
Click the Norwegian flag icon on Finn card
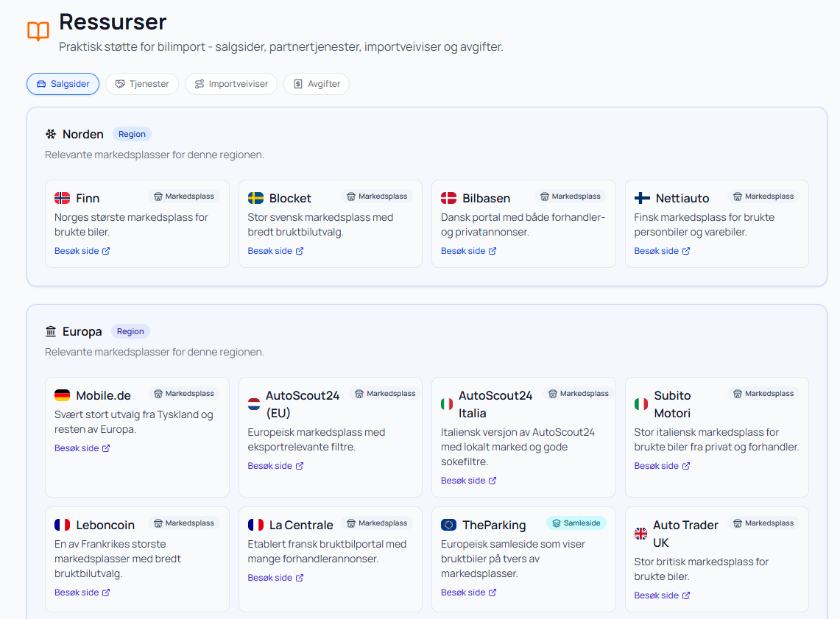(63, 198)
